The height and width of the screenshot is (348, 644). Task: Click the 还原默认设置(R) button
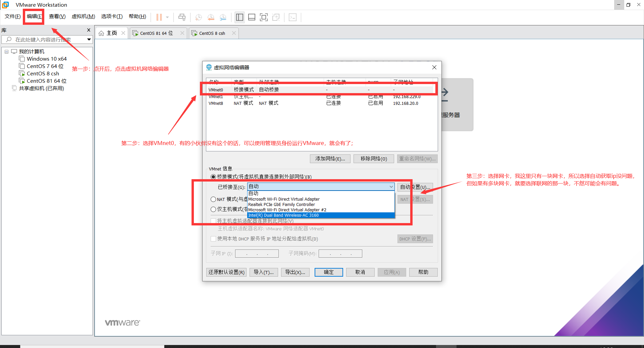pos(226,272)
